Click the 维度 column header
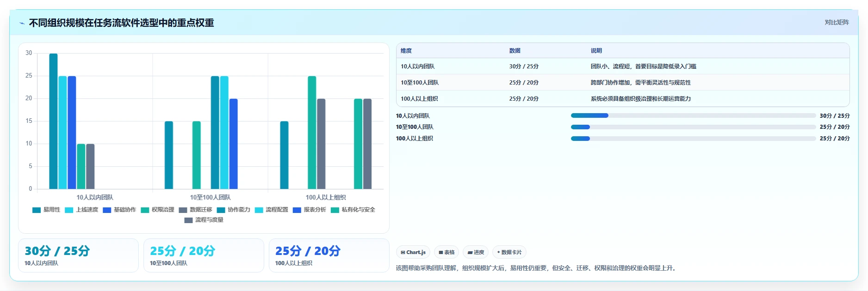Image resolution: width=868 pixels, height=291 pixels. coord(406,51)
